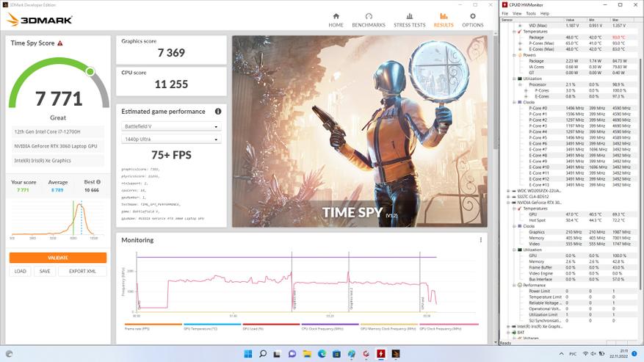
Task: Click the SAVE button
Action: pos(45,271)
